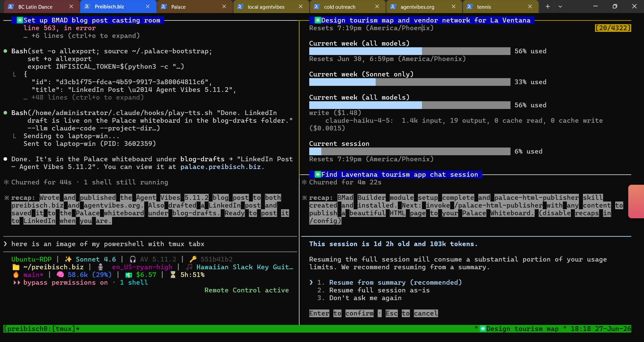Click the Remote Control active status
Image resolution: width=644 pixels, height=342 pixels.
[247, 290]
